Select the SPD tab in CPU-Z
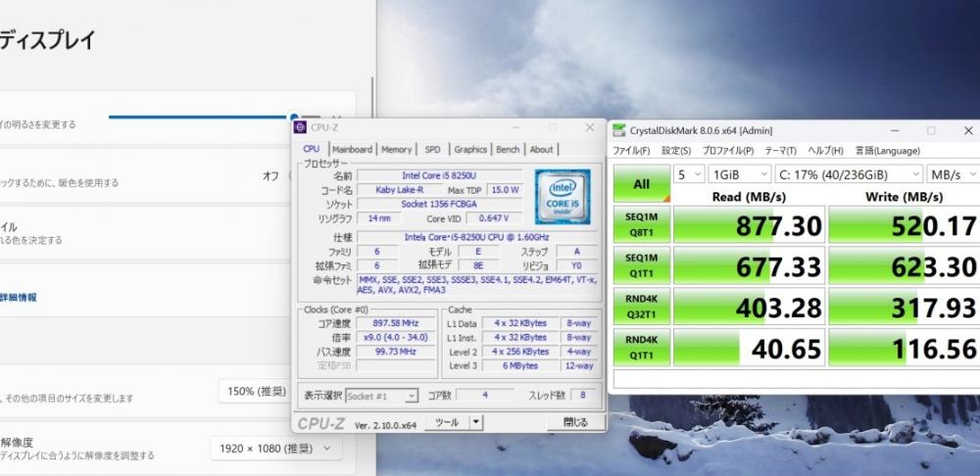This screenshot has height=476, width=980. coord(432,149)
